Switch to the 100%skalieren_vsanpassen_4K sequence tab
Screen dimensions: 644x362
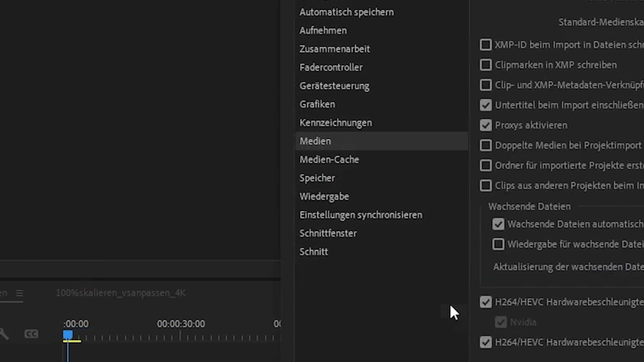(121, 293)
